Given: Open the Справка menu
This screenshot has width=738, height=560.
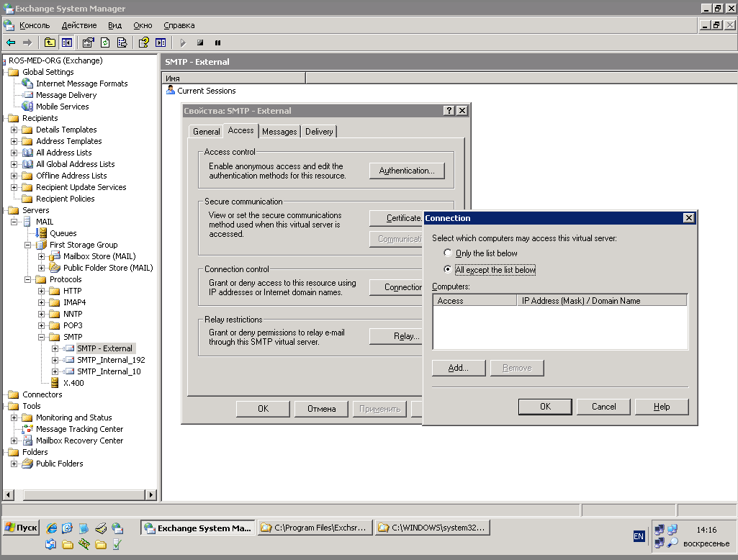Looking at the screenshot, I should (x=179, y=25).
